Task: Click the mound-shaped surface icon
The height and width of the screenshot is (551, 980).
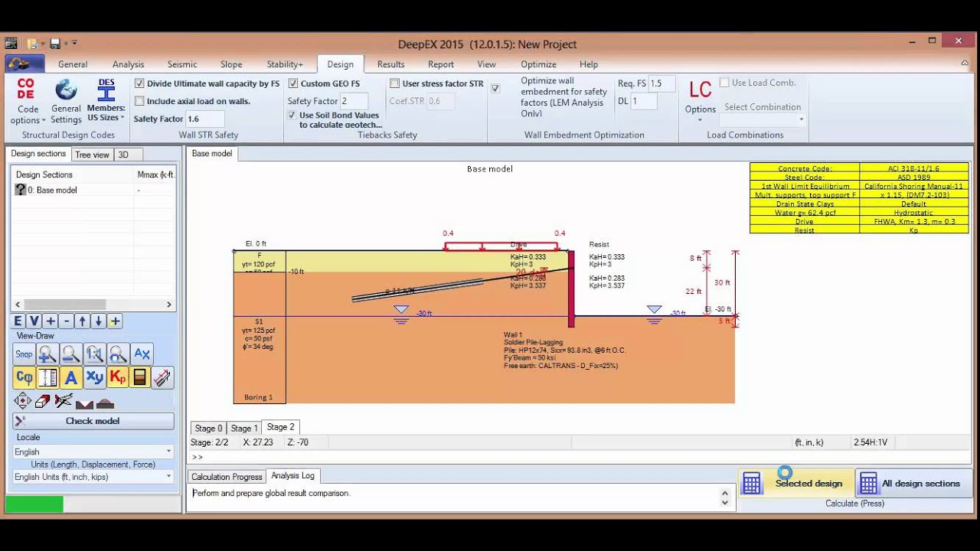Action: tap(105, 403)
